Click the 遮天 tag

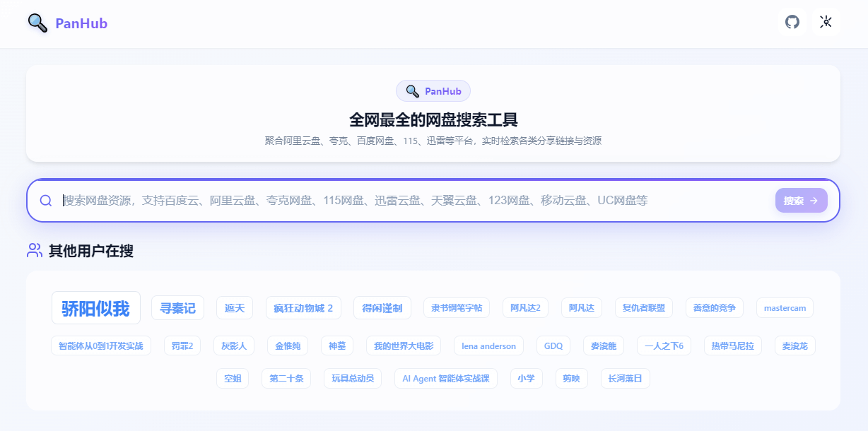tap(235, 308)
